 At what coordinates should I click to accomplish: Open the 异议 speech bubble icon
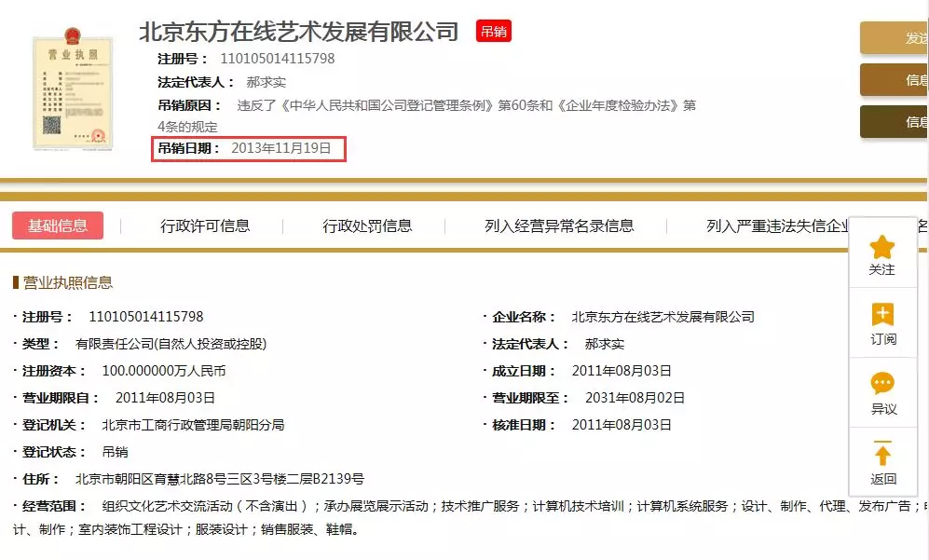click(x=881, y=384)
